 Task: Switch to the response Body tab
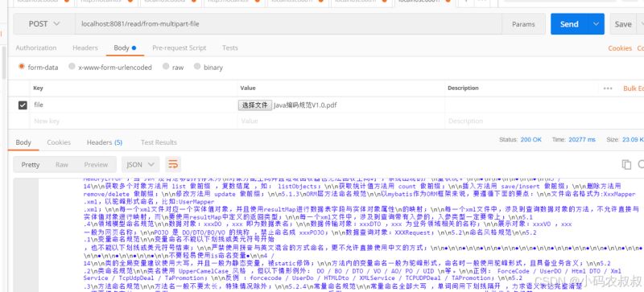tap(23, 142)
